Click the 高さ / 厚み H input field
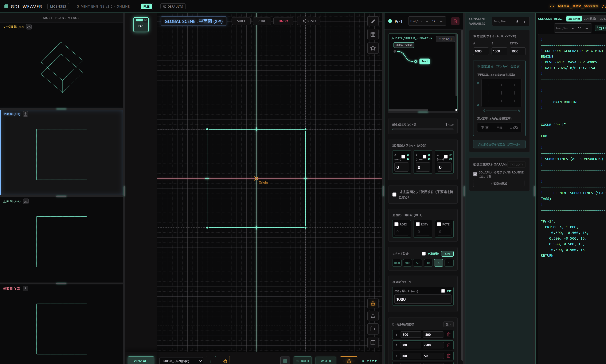The height and width of the screenshot is (364, 606). tap(423, 299)
